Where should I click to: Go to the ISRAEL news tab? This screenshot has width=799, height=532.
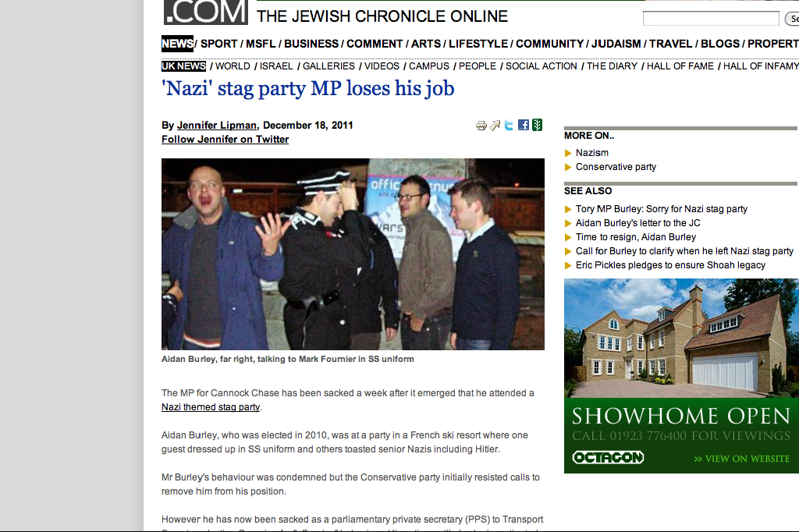click(276, 66)
